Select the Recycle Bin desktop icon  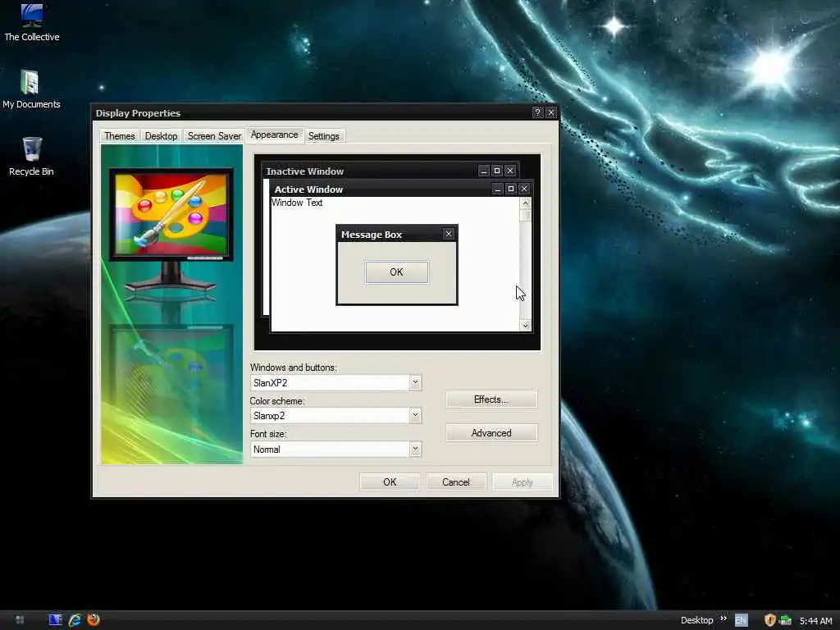(x=32, y=156)
